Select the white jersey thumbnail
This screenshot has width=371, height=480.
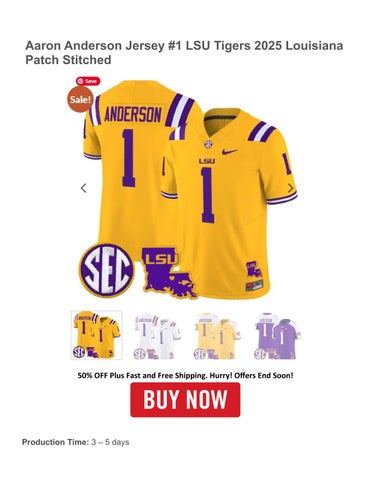tap(157, 335)
